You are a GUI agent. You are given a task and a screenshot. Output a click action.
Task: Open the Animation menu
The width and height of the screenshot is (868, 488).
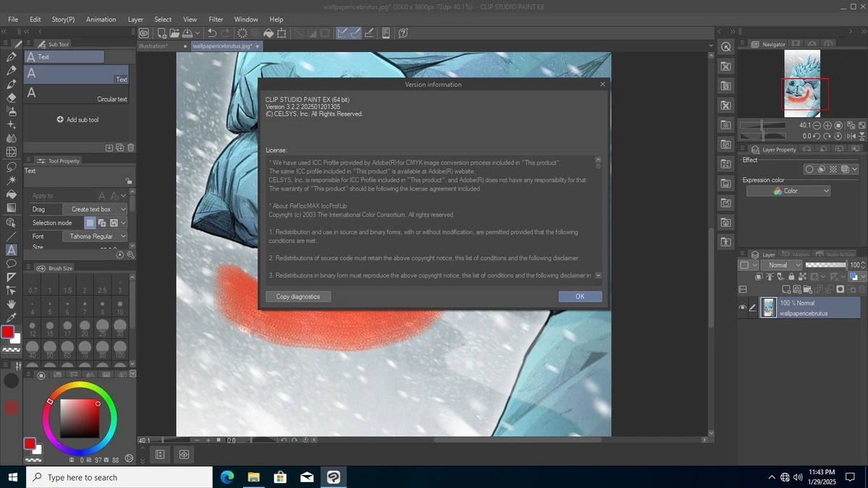click(101, 20)
